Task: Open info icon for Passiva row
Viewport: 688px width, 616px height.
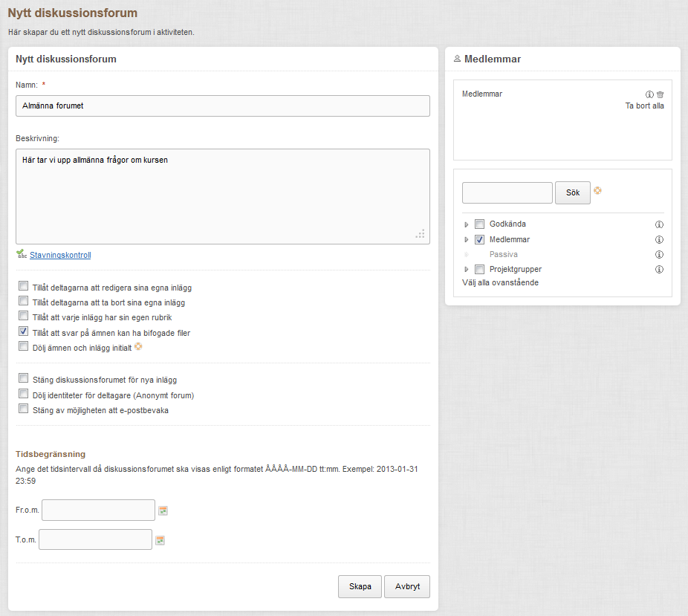Action: [x=659, y=254]
